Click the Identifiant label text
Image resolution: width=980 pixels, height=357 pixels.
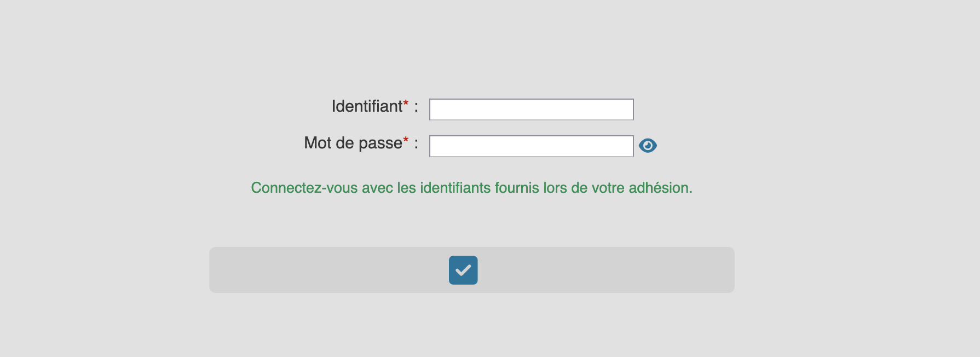367,106
